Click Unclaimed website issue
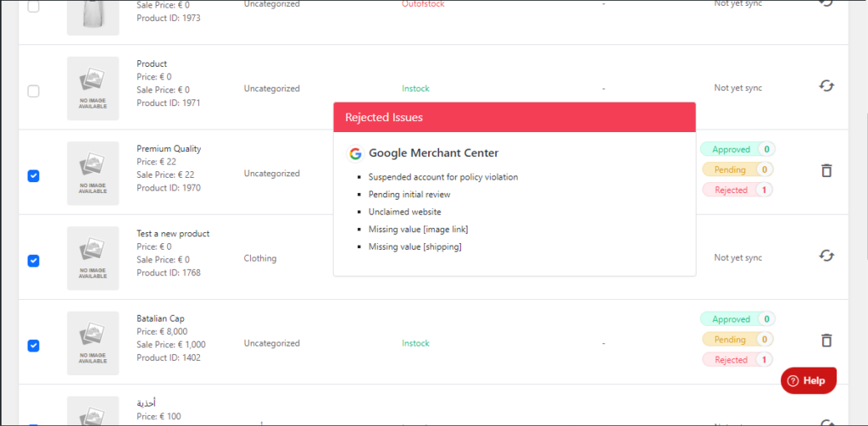Image resolution: width=868 pixels, height=426 pixels. (x=404, y=212)
